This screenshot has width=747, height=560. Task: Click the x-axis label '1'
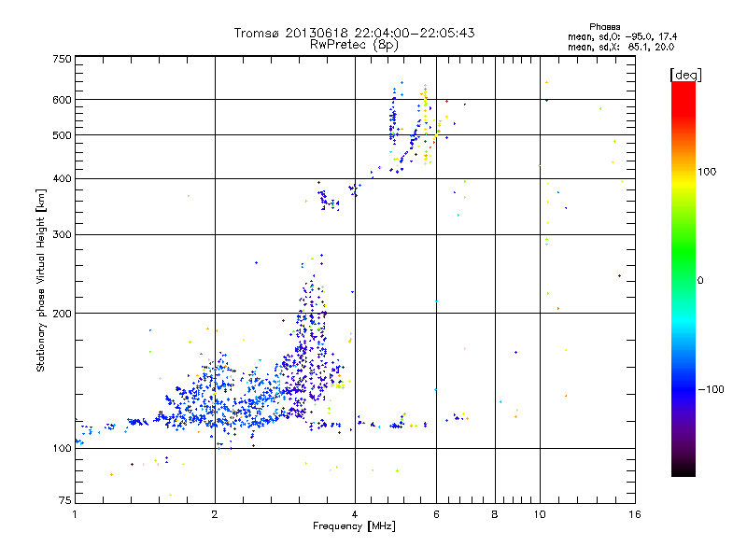tap(75, 514)
